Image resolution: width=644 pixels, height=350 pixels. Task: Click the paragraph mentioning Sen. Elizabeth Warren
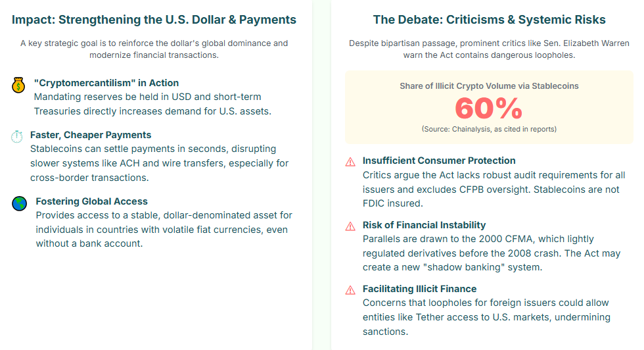489,49
